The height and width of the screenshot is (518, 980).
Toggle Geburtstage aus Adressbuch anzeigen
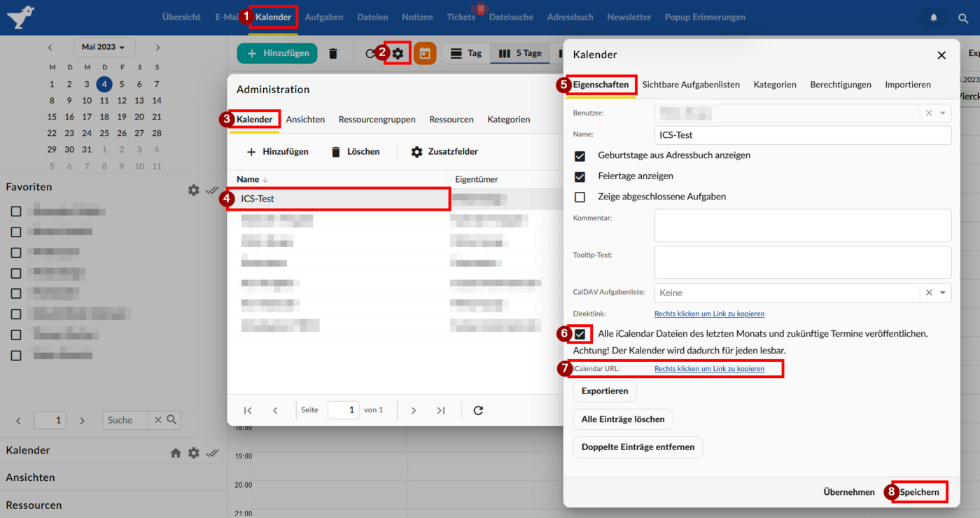click(x=580, y=155)
